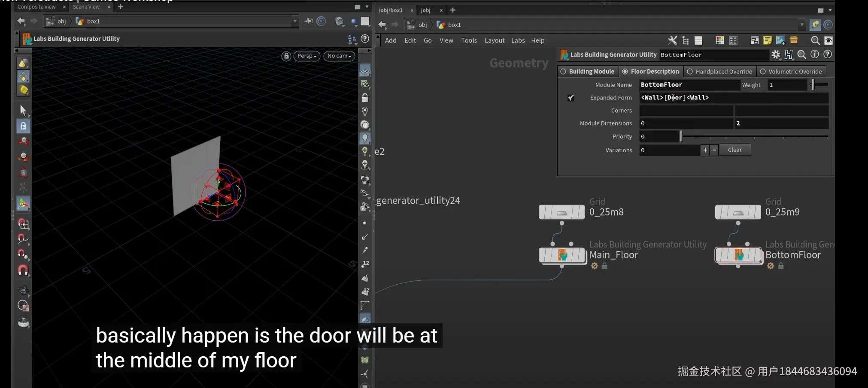Adjust the Priority slider handle
The image size is (868, 388).
(x=681, y=137)
